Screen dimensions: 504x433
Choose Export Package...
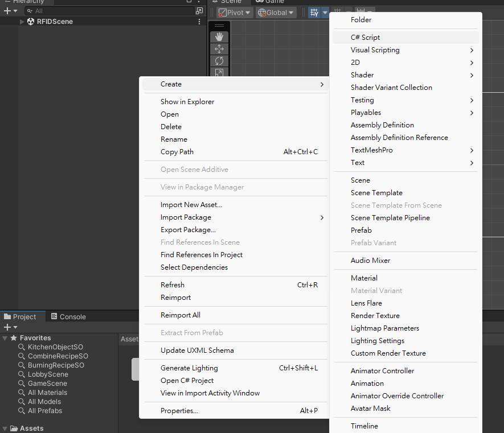pos(236,230)
